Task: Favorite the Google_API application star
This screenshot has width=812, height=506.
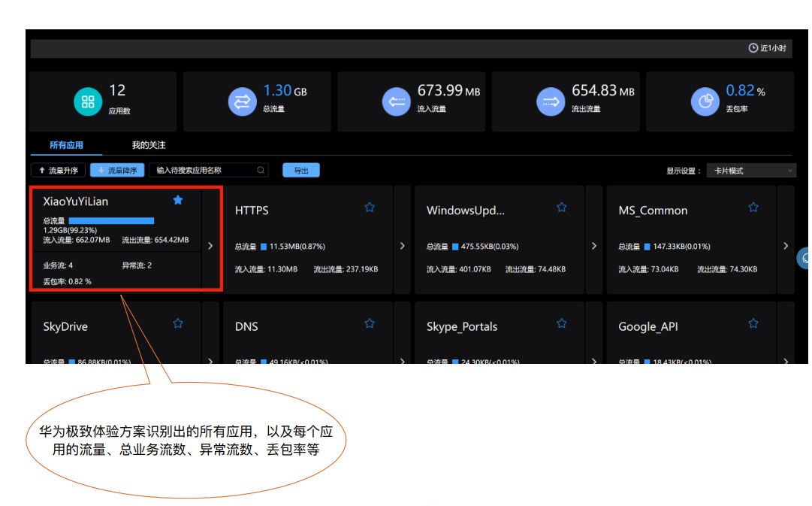Action: point(753,323)
